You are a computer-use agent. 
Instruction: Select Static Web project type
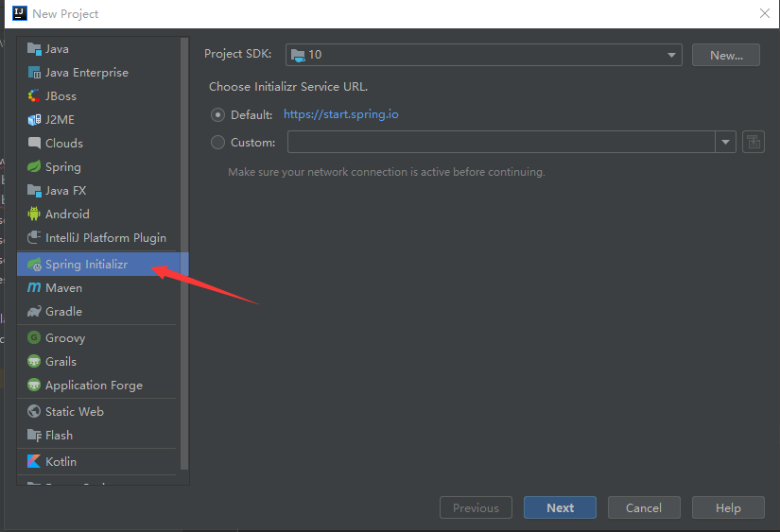click(74, 411)
